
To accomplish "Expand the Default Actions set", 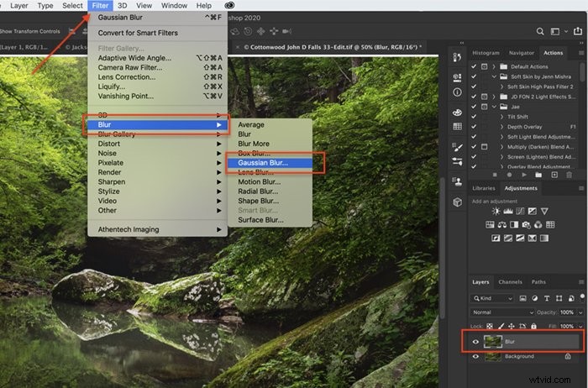I will [494, 66].
